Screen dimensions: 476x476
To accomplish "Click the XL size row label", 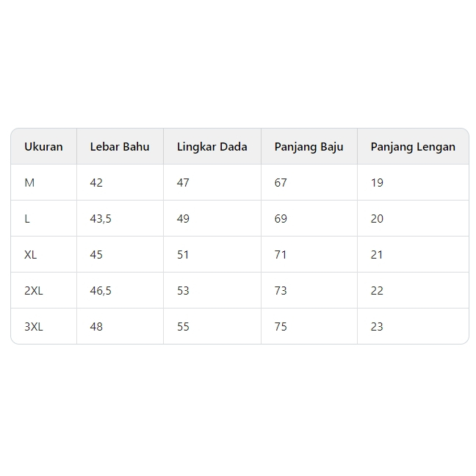I will tap(31, 254).
